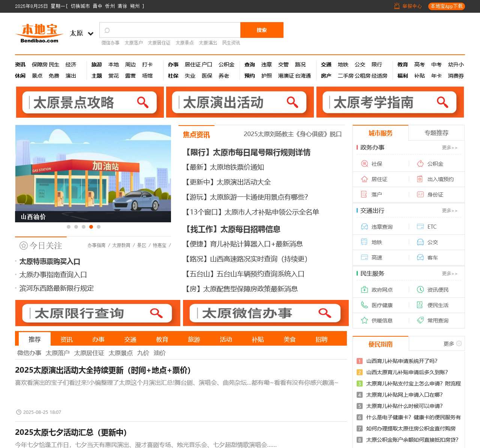
Task: Select the 招聘 tab in content navigation
Action: 321,339
